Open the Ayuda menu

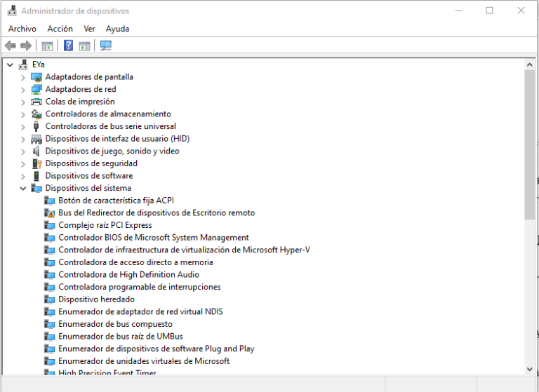pos(118,29)
